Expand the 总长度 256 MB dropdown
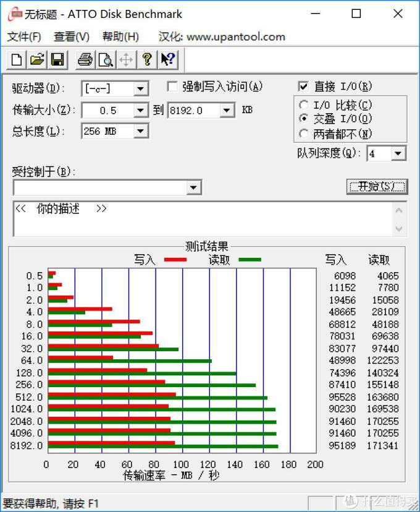Screen dimensions: 420x512 [x=141, y=131]
